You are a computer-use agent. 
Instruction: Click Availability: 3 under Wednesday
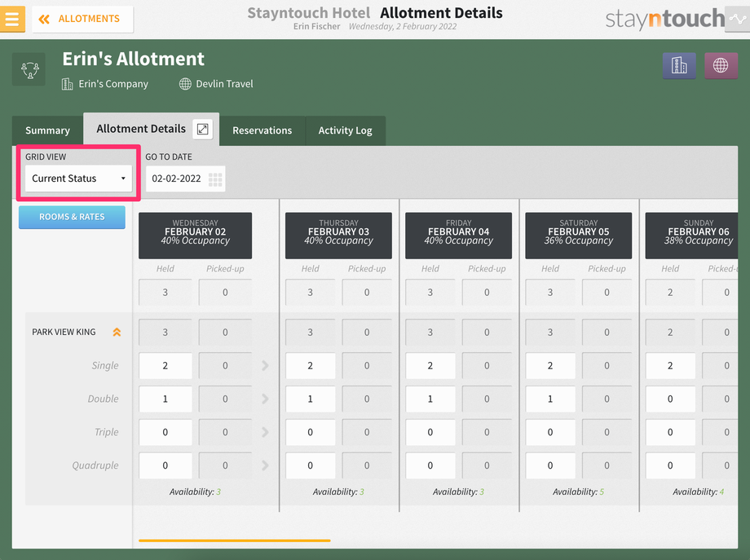click(x=195, y=492)
